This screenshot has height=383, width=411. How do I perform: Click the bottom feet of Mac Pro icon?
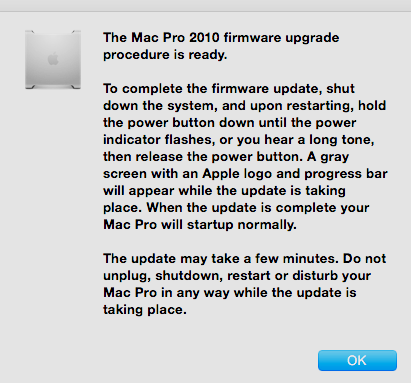(x=53, y=87)
